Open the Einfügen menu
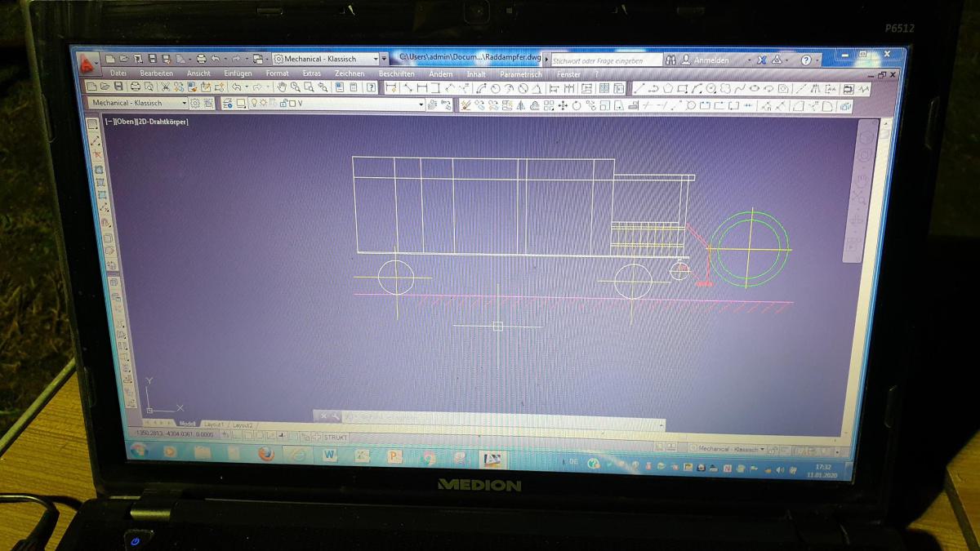 [x=238, y=73]
